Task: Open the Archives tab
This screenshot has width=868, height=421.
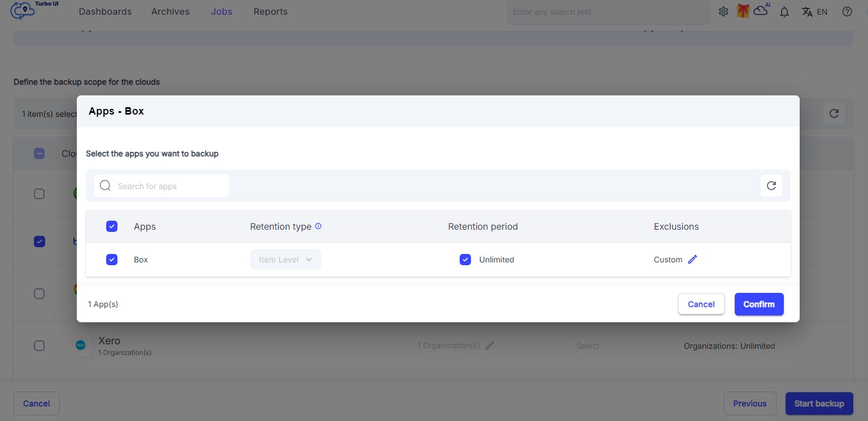Action: tap(171, 11)
